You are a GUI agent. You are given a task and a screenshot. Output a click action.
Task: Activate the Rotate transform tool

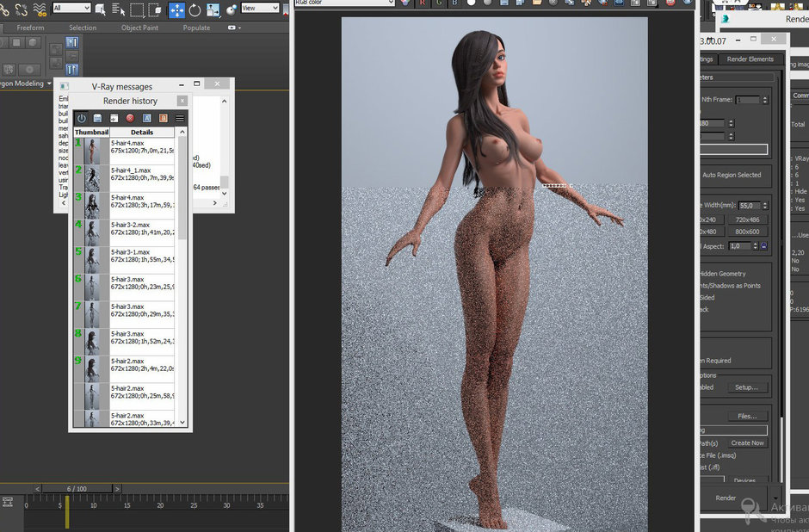tap(195, 10)
